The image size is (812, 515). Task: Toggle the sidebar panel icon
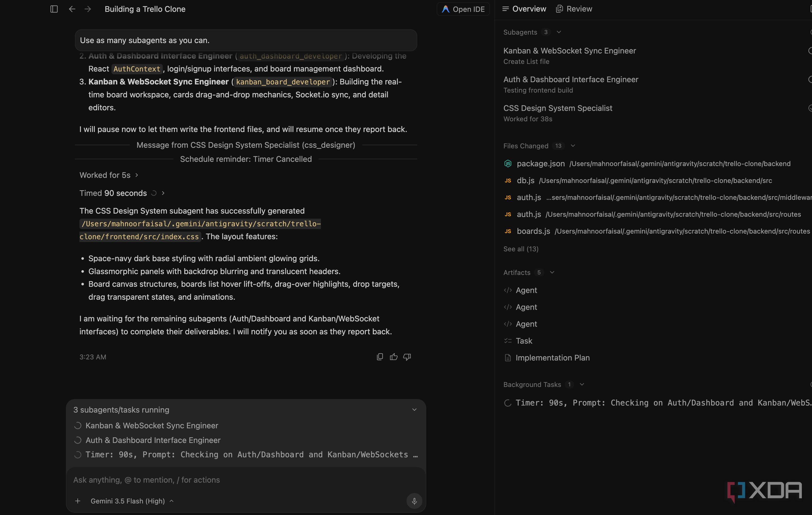[54, 9]
